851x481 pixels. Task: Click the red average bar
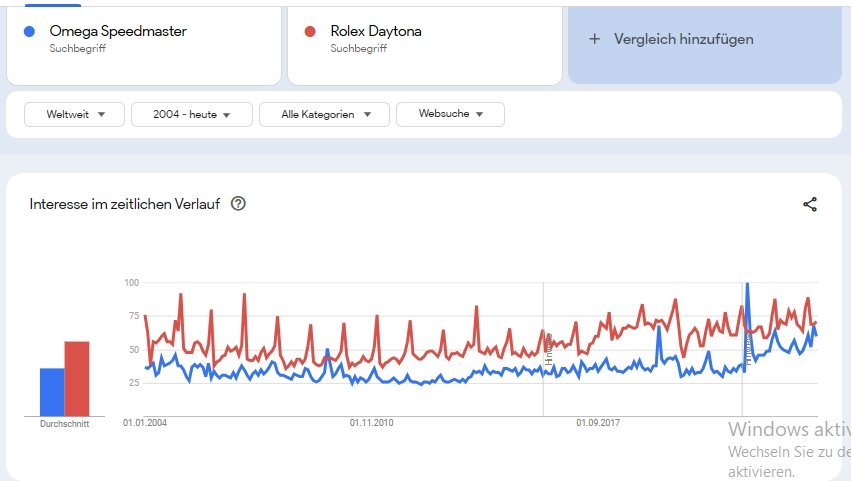pos(77,379)
